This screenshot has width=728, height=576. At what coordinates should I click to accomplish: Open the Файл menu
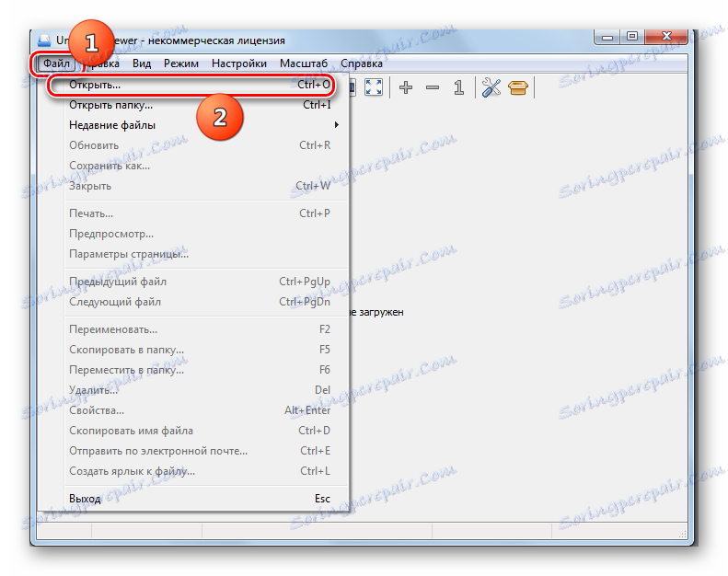pos(56,63)
